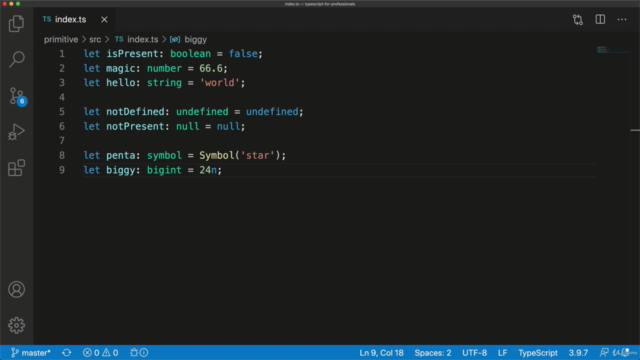Open the Extensions view

[16, 168]
